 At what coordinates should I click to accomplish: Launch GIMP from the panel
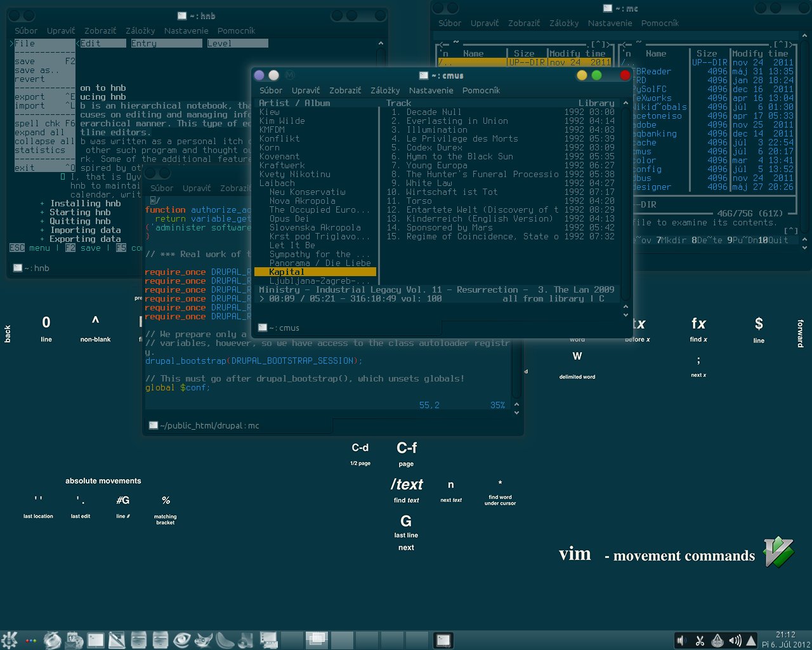tap(204, 639)
